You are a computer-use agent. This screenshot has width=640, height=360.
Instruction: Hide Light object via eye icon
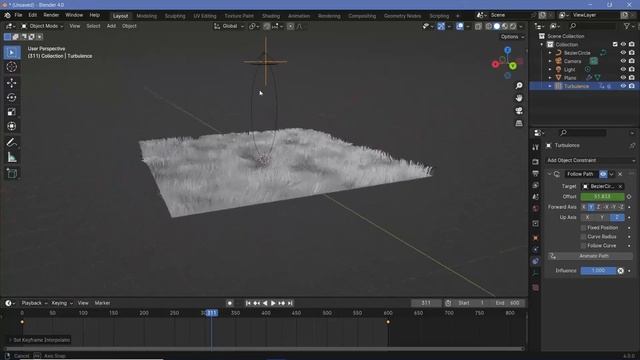pos(623,69)
